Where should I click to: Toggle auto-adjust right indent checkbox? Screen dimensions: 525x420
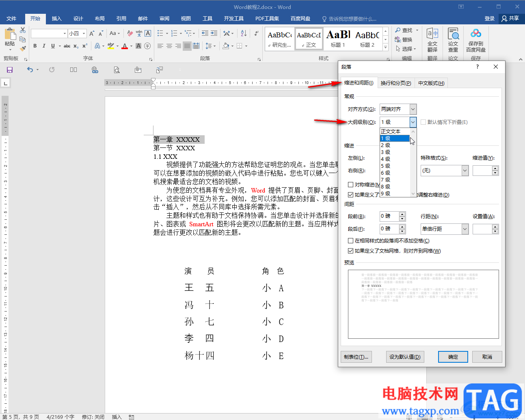pyautogui.click(x=350, y=195)
